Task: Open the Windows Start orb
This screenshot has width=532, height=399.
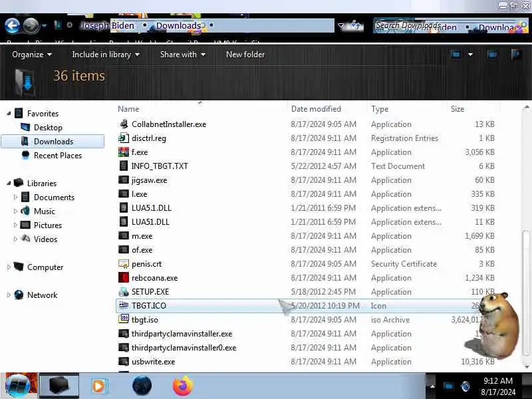Action: point(18,386)
